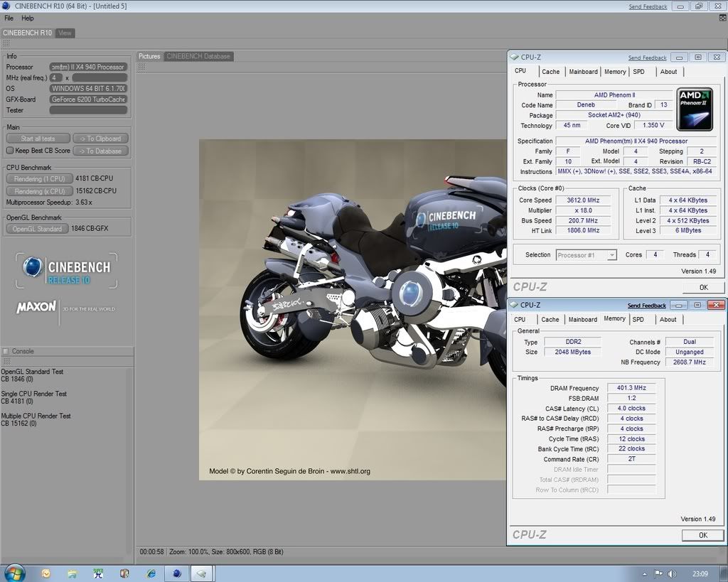Viewport: 728px width, 582px height.
Task: Switch to the View tab
Action: coord(65,33)
